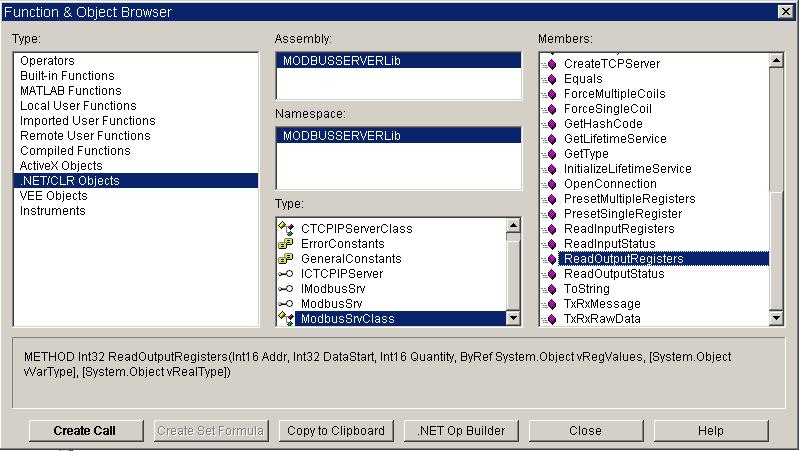
Task: Select Instruments category in Type list
Action: pyautogui.click(x=53, y=211)
